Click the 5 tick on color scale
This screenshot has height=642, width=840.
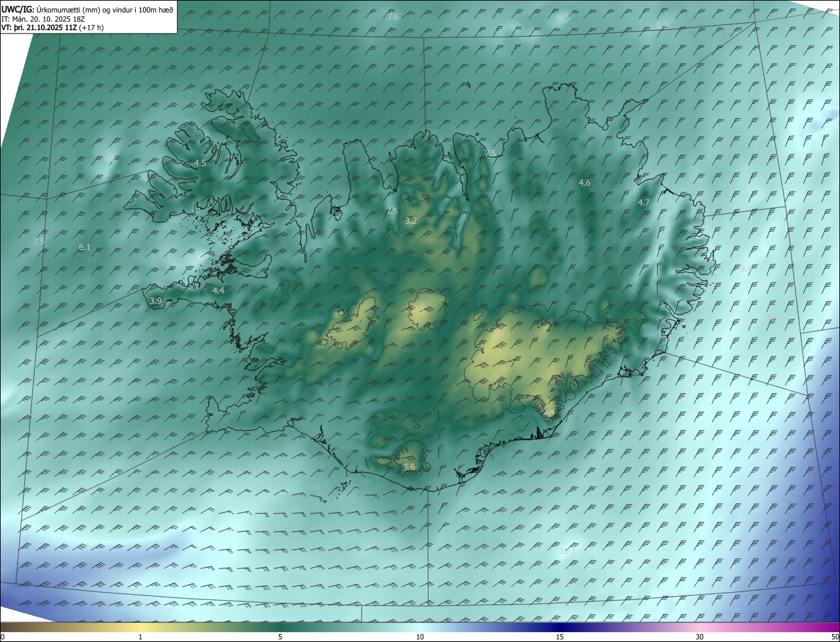(x=280, y=637)
